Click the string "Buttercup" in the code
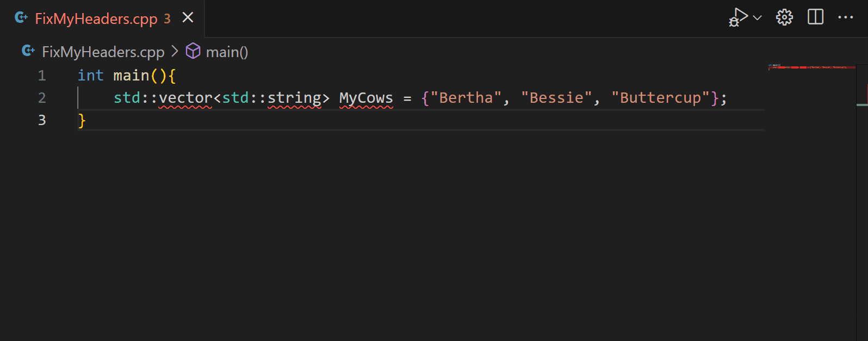Viewport: 868px width, 341px height. pos(660,97)
